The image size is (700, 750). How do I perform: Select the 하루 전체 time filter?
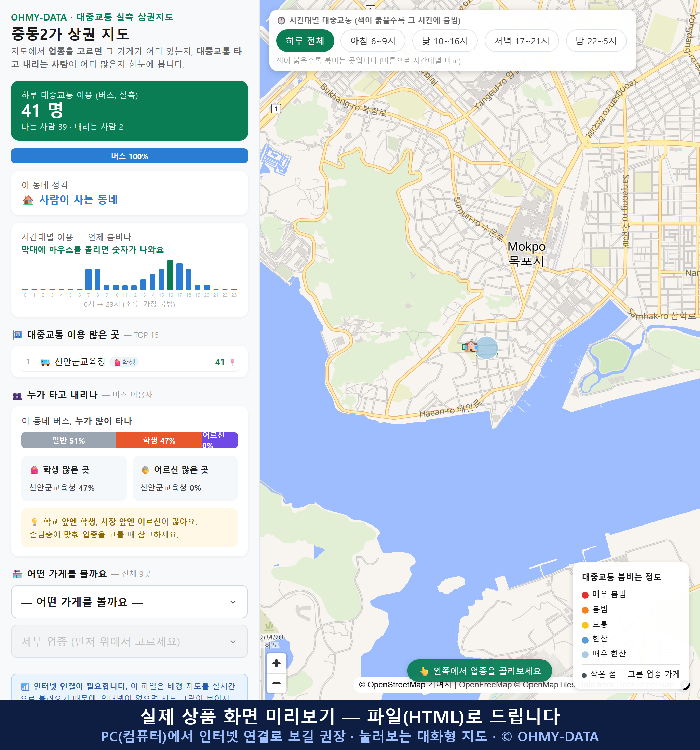pyautogui.click(x=305, y=41)
